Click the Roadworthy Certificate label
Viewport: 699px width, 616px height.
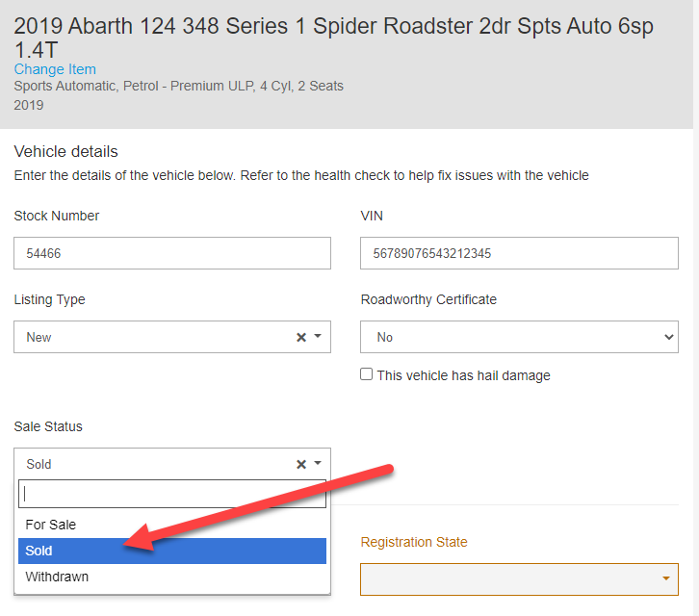[428, 299]
